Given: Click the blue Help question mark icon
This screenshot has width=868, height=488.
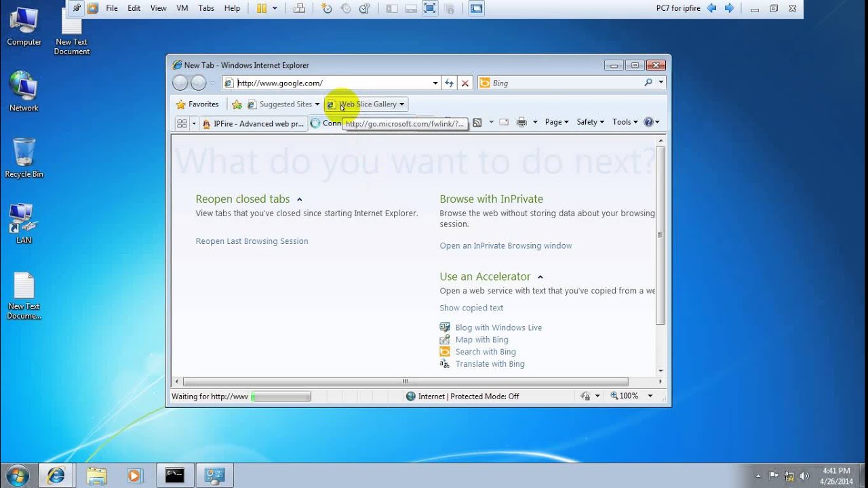Looking at the screenshot, I should point(648,122).
